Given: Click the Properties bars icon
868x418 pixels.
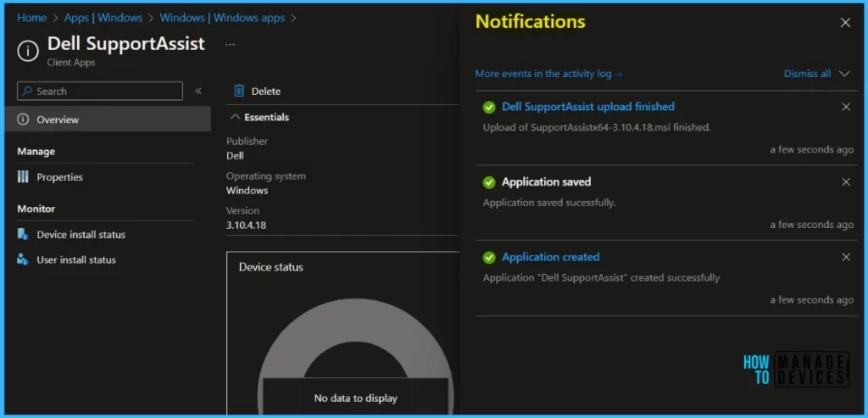Looking at the screenshot, I should tap(23, 176).
